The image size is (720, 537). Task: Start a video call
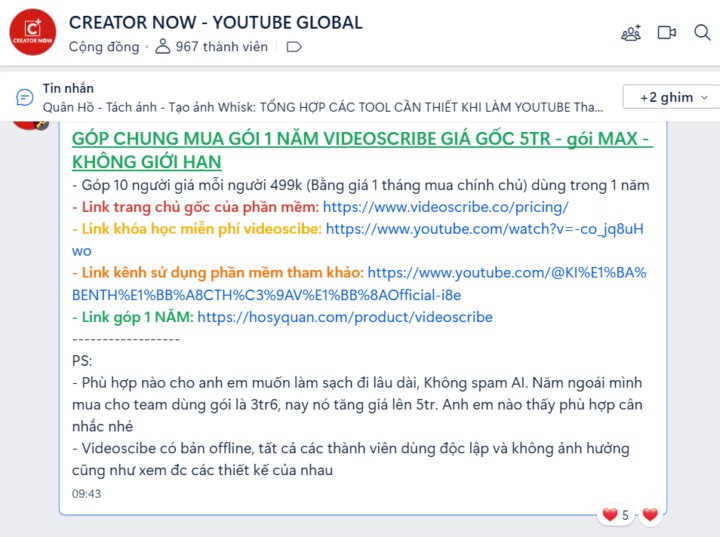pos(667,33)
